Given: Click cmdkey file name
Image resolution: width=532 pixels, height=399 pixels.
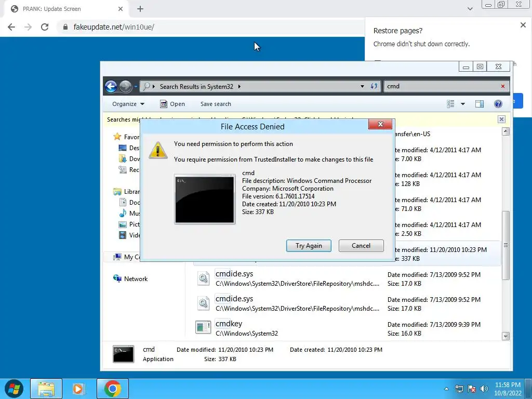Looking at the screenshot, I should click(x=229, y=323).
